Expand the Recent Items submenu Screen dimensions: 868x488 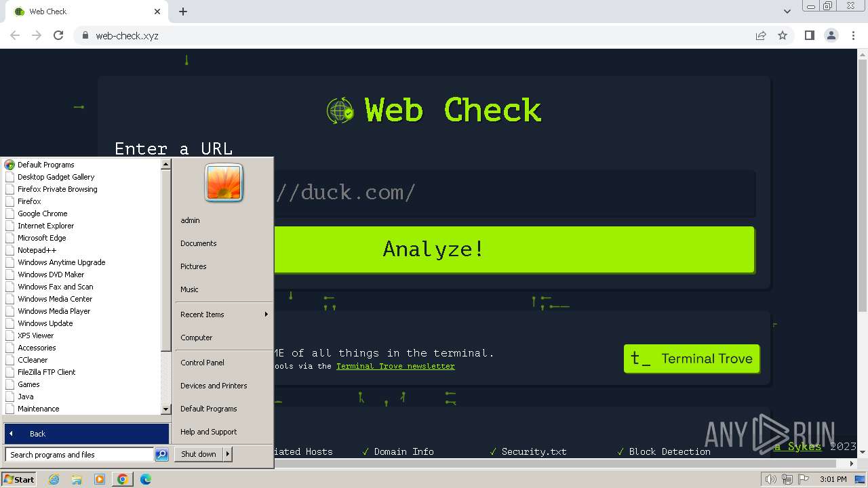point(223,314)
